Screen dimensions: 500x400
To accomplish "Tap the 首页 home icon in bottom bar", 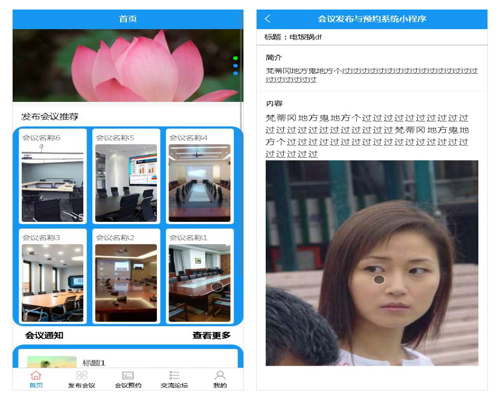I will pos(36,375).
